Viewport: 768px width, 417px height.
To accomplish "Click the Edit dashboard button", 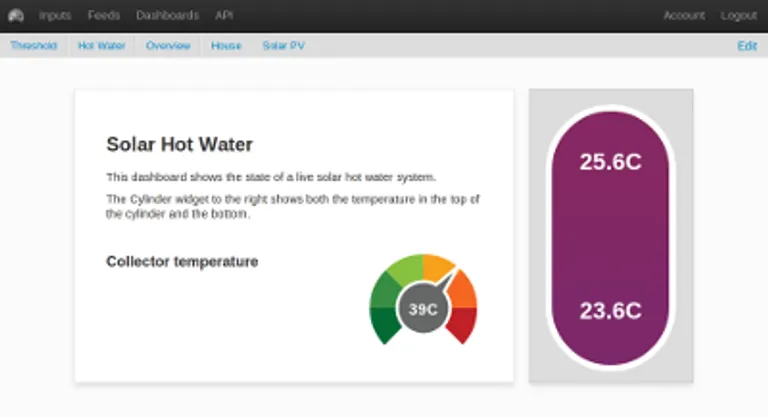I will click(x=747, y=46).
